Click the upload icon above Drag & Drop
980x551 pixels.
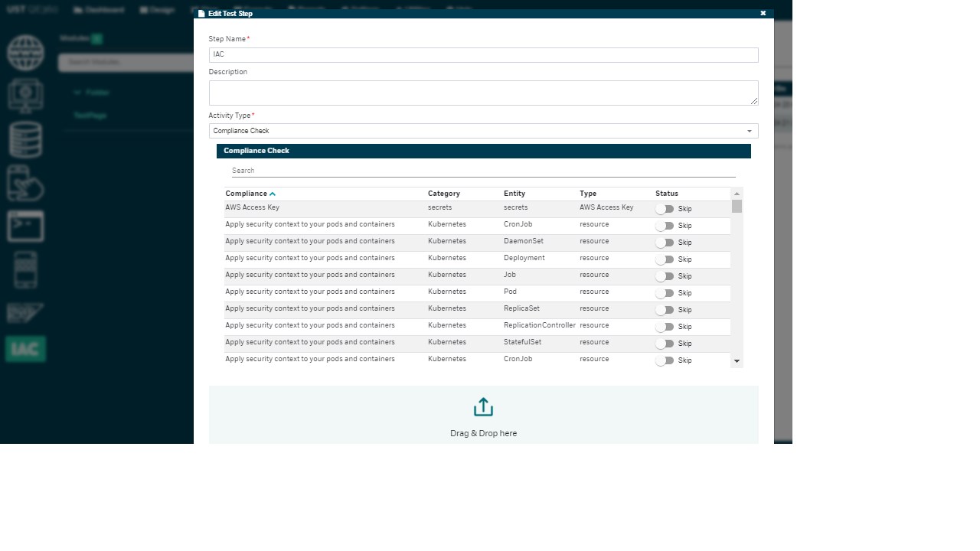483,407
